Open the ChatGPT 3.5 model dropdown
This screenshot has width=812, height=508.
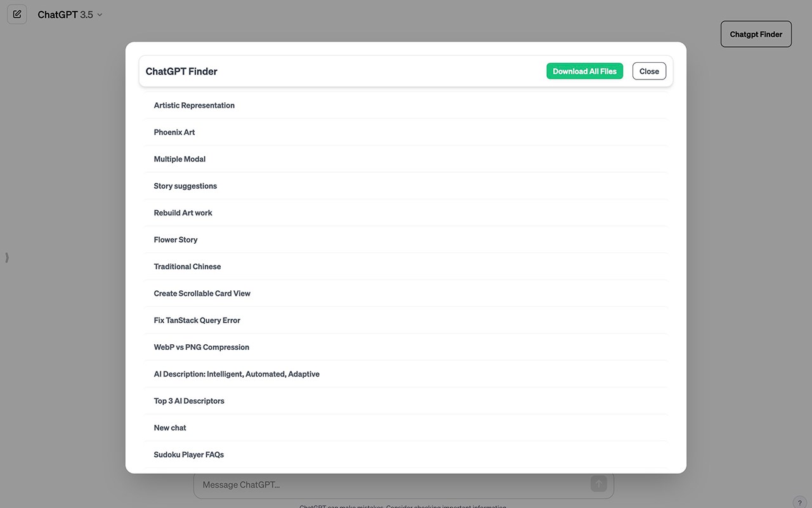(70, 15)
